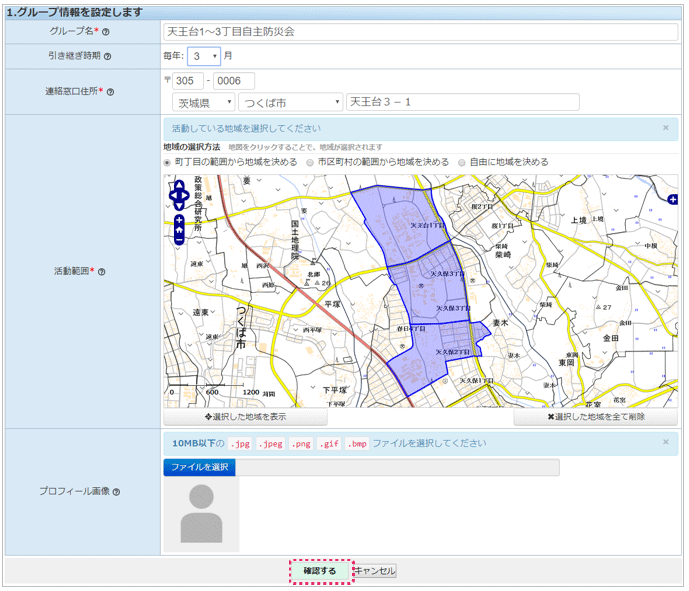
Task: Click the map zoom in plus button
Action: [x=179, y=219]
